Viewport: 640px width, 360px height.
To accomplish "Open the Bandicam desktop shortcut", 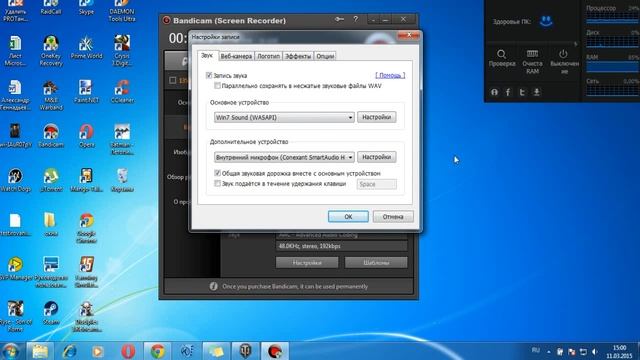I will (51, 136).
